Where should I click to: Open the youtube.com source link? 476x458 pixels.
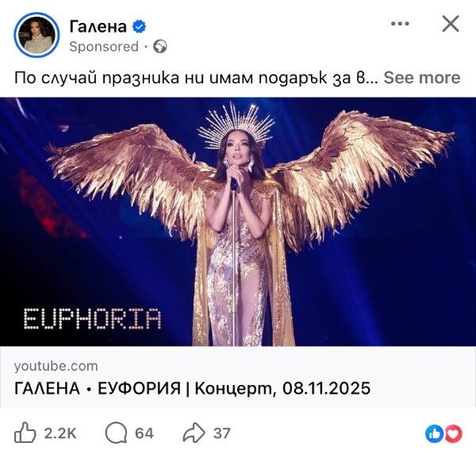point(56,366)
